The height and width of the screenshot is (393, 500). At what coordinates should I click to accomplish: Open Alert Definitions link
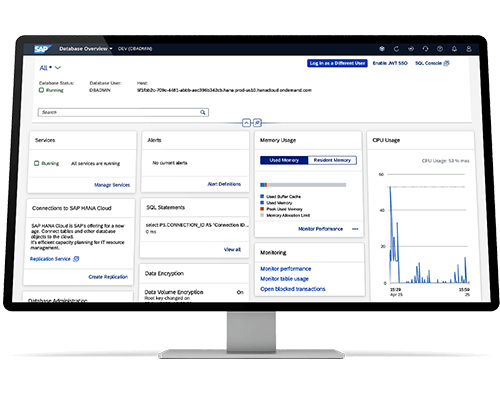click(224, 184)
